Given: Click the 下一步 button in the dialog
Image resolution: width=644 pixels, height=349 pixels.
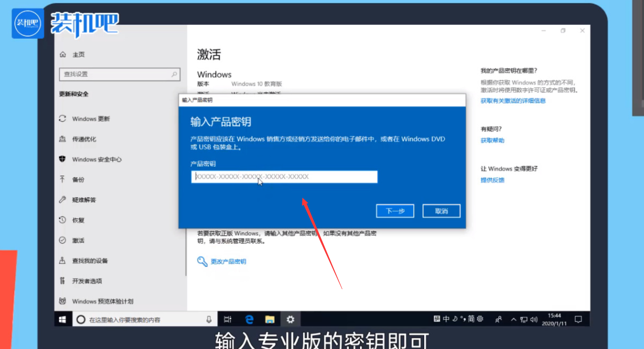Looking at the screenshot, I should click(395, 211).
